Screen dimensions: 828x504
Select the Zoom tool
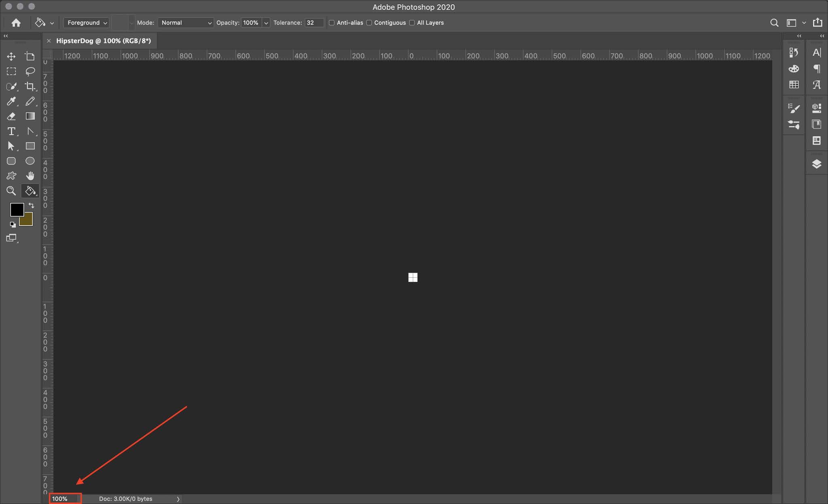pyautogui.click(x=11, y=191)
